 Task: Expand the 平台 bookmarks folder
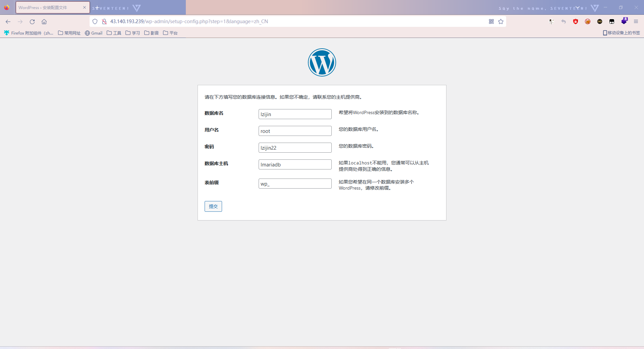click(x=170, y=33)
